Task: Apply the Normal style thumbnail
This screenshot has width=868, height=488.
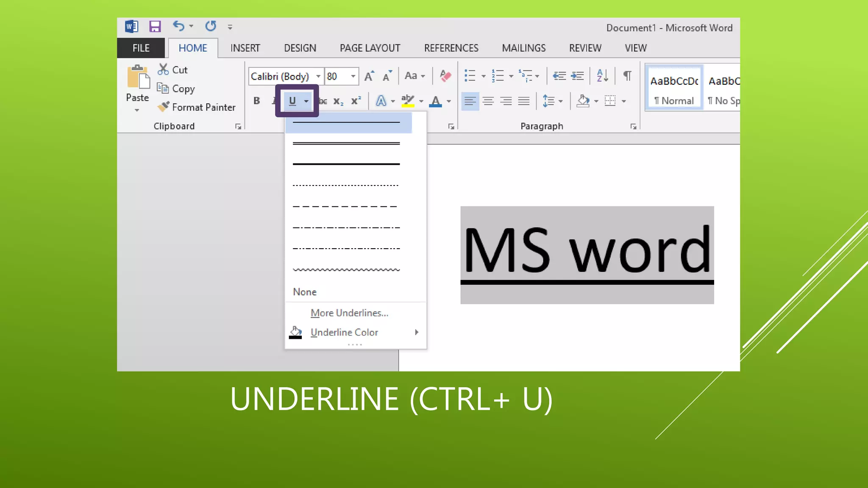Action: 674,88
